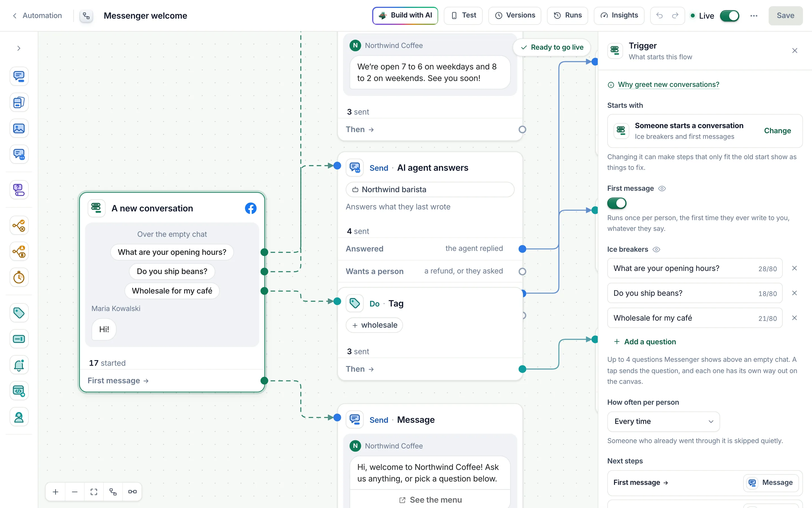Screen dimensions: 812x508
Task: Click the zoom out minus button
Action: click(x=75, y=492)
